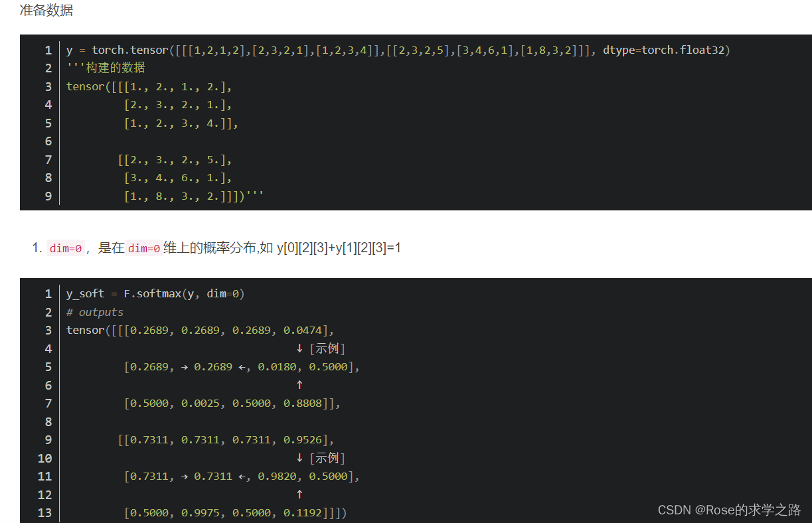The width and height of the screenshot is (812, 523).
Task: Click the y_soft variable name in code
Action: tap(85, 293)
